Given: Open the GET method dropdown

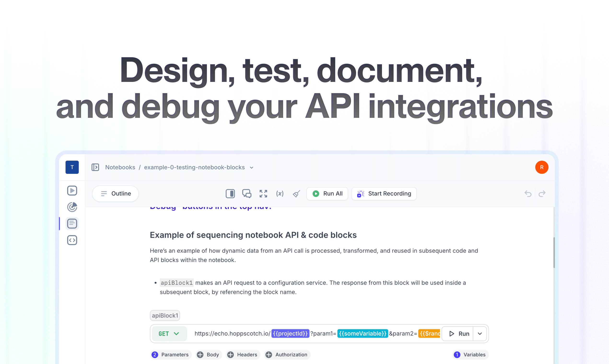Looking at the screenshot, I should tap(169, 334).
